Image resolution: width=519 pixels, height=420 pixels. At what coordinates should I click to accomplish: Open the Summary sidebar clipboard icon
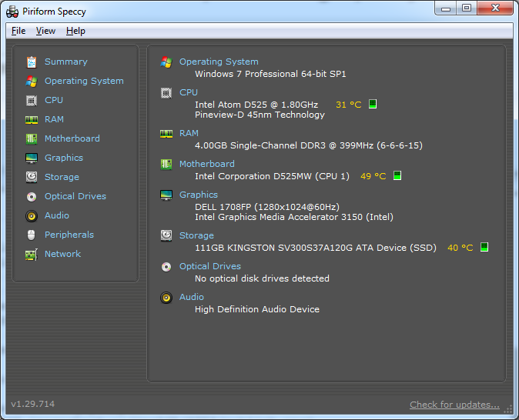[32, 62]
